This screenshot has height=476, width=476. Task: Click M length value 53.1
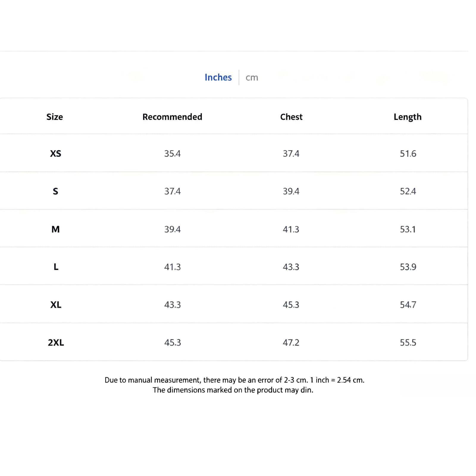[408, 229]
